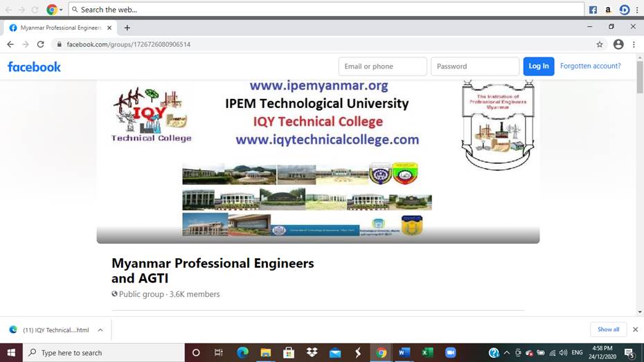The width and height of the screenshot is (644, 362).
Task: Open File Explorer from the taskbar
Action: coord(266,352)
